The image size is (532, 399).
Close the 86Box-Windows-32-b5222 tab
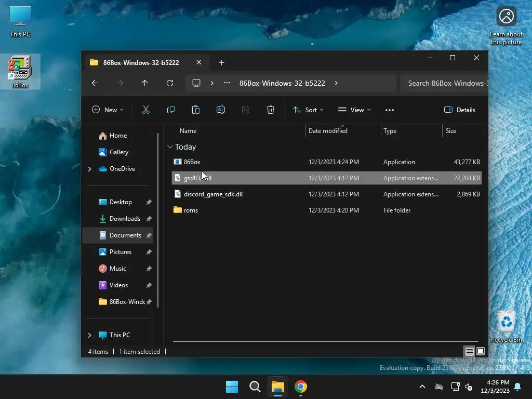pos(199,62)
